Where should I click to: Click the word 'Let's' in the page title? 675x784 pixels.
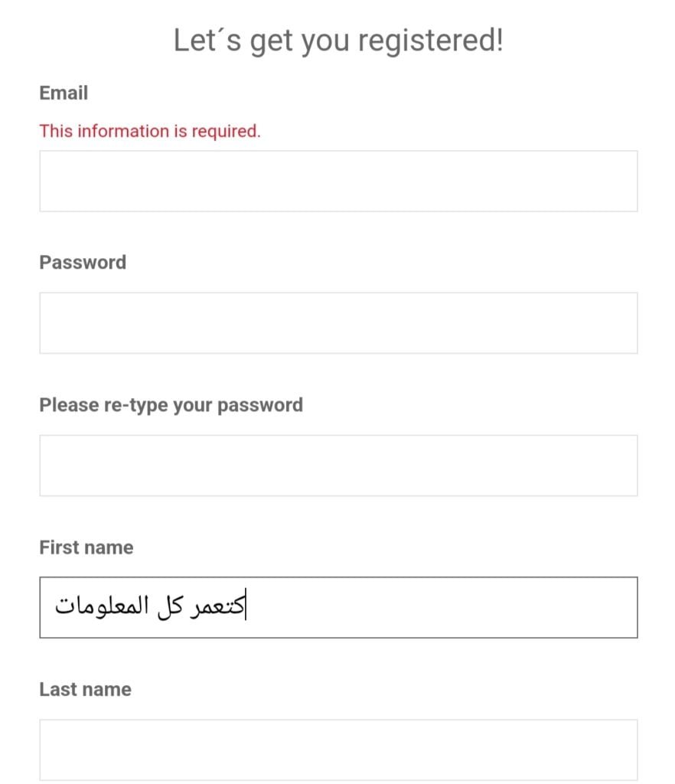point(207,40)
